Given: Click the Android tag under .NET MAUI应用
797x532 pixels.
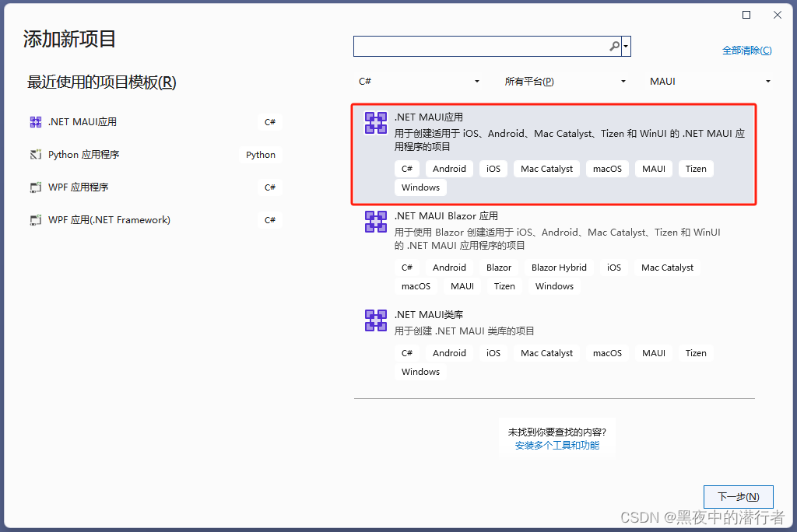Looking at the screenshot, I should pos(448,168).
